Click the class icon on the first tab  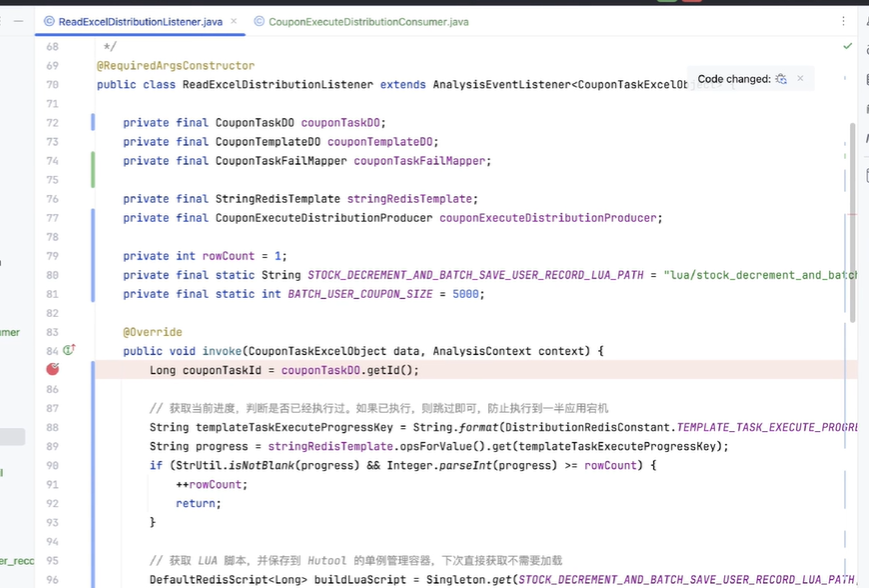pyautogui.click(x=49, y=21)
